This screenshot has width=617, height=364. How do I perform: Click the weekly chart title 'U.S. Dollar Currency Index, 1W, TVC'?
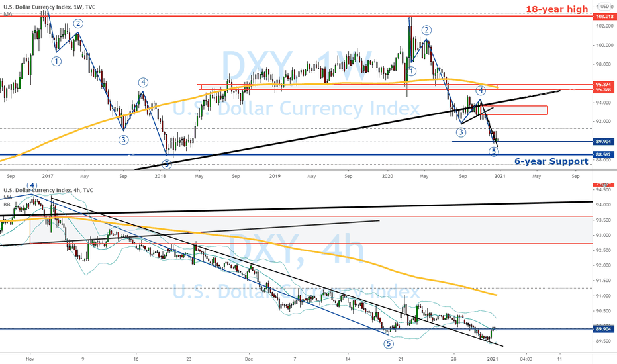pyautogui.click(x=49, y=7)
